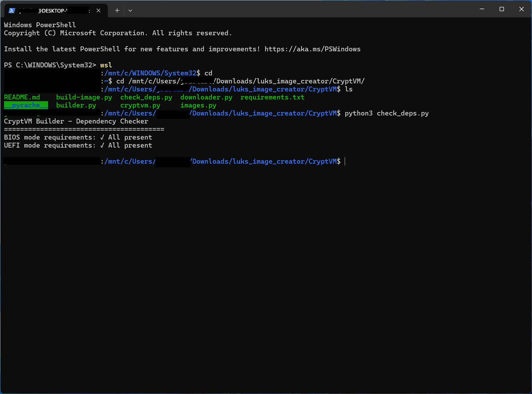Select the DESKTOP tab title

(53, 11)
